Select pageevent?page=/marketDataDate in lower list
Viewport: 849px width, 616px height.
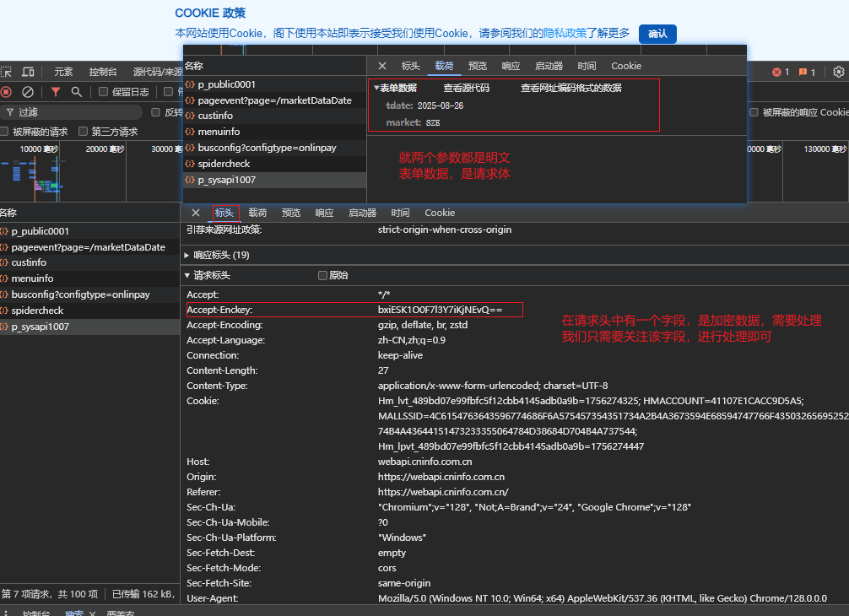tap(90, 247)
